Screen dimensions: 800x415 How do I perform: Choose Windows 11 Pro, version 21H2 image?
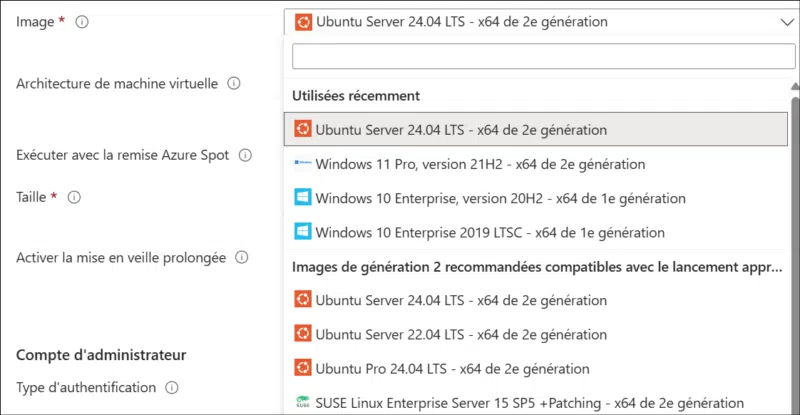(x=480, y=164)
